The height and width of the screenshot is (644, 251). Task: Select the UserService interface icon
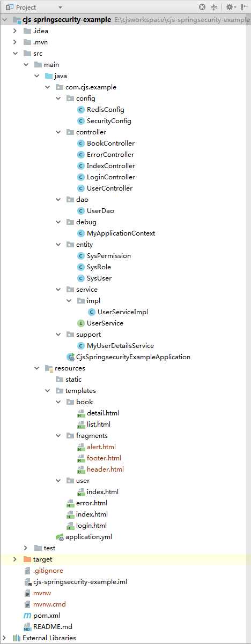81,323
